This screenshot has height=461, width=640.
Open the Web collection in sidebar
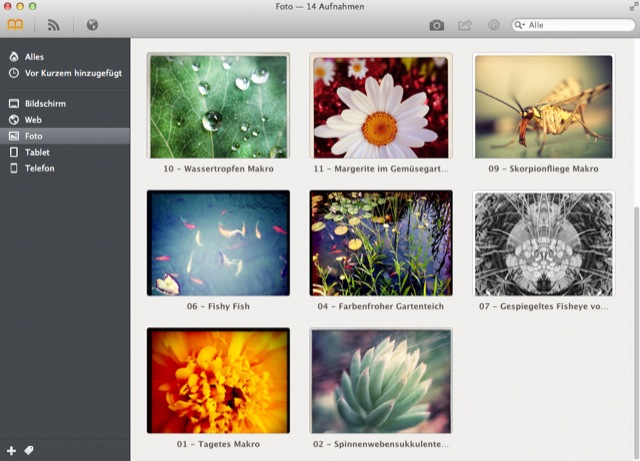33,119
